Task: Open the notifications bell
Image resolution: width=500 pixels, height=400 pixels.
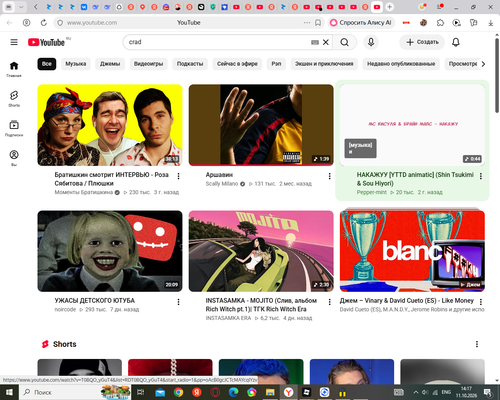Action: tap(456, 42)
